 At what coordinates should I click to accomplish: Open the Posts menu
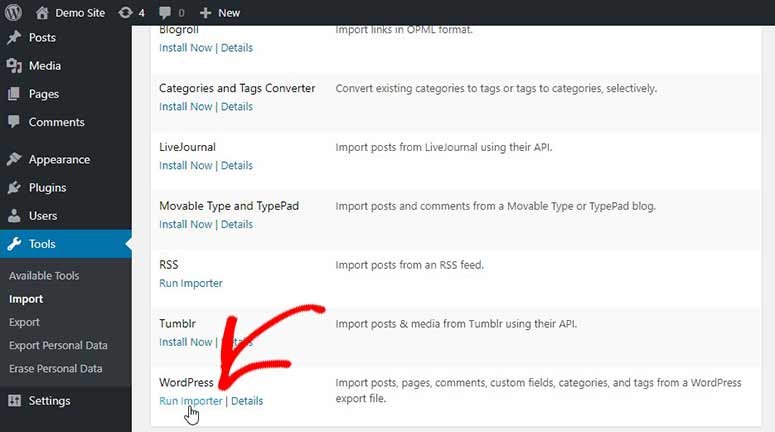[x=42, y=38]
